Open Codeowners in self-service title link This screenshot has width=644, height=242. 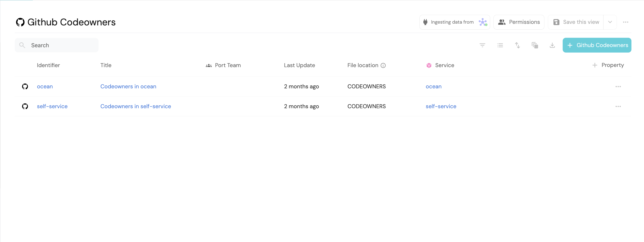pos(136,106)
